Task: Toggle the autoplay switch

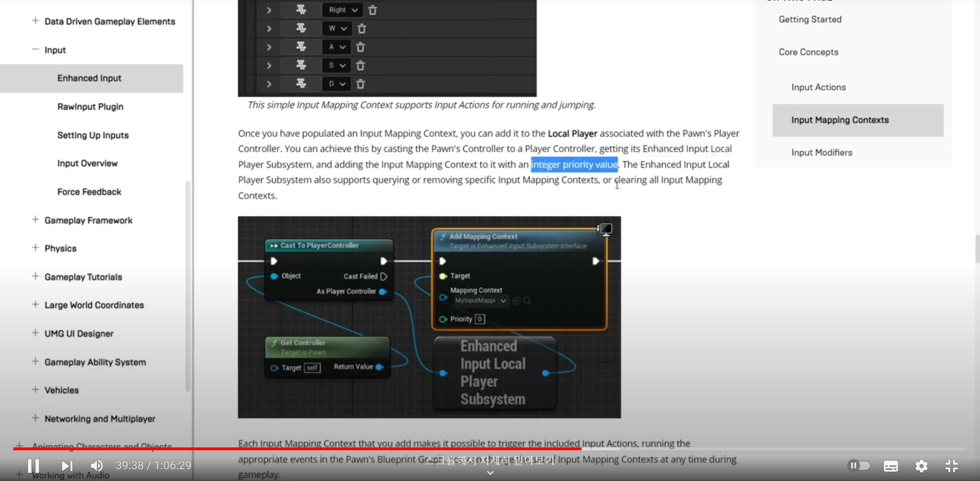Action: tap(859, 466)
